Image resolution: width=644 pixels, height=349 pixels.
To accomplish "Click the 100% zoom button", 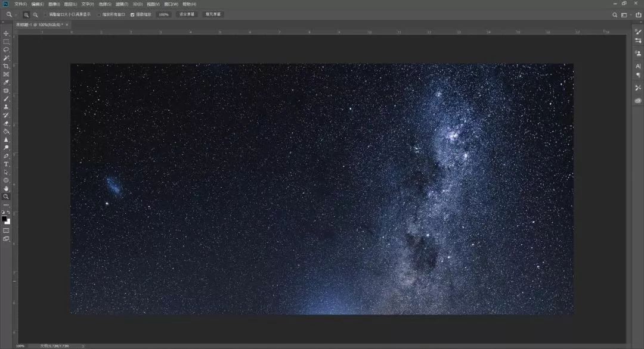I will click(164, 14).
